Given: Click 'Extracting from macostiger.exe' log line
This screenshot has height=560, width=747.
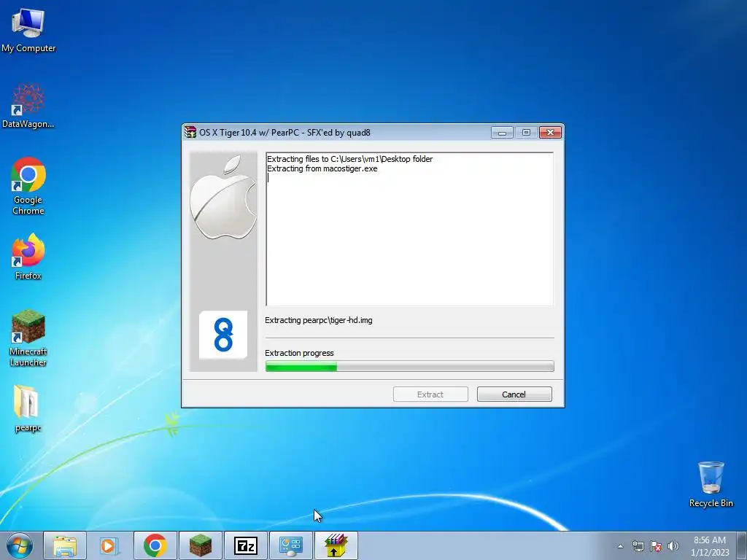Looking at the screenshot, I should tap(322, 168).
